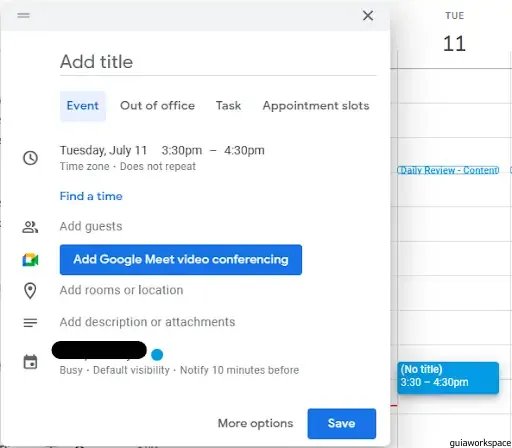Viewport: 512px width, 448px height.
Task: Edit Notify 10 minutes before setting
Action: (239, 370)
